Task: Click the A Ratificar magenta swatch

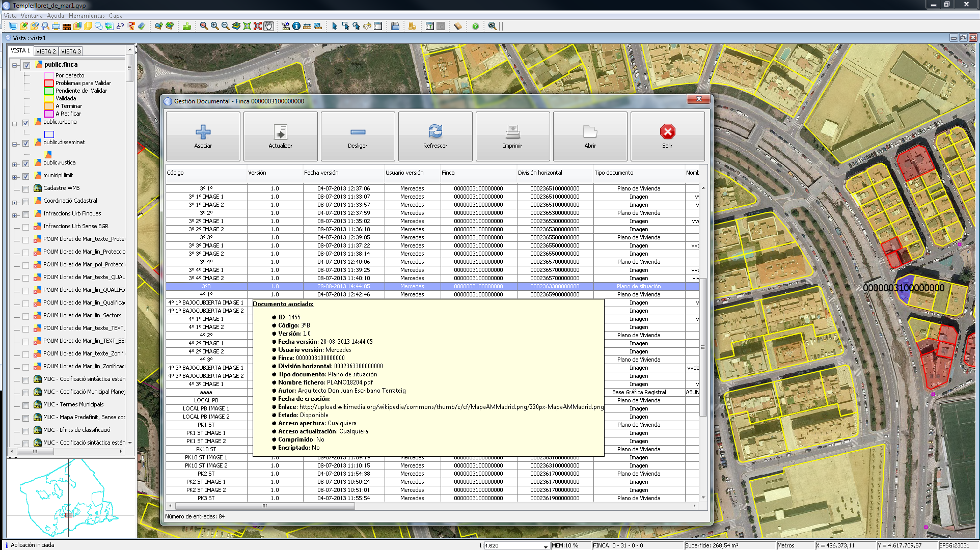Action: (x=48, y=114)
